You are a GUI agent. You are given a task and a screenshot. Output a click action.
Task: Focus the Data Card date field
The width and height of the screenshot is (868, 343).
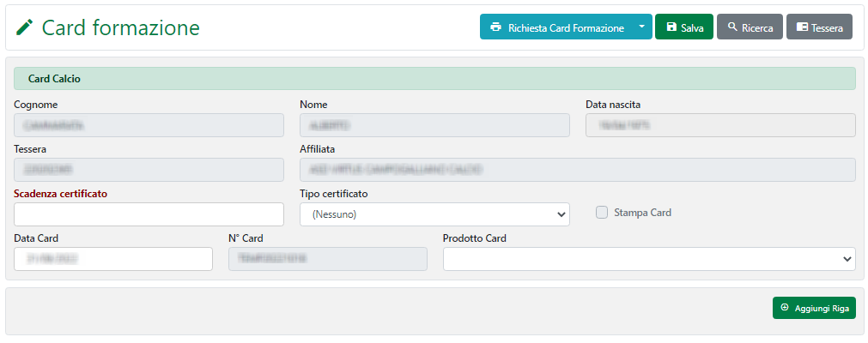(113, 259)
